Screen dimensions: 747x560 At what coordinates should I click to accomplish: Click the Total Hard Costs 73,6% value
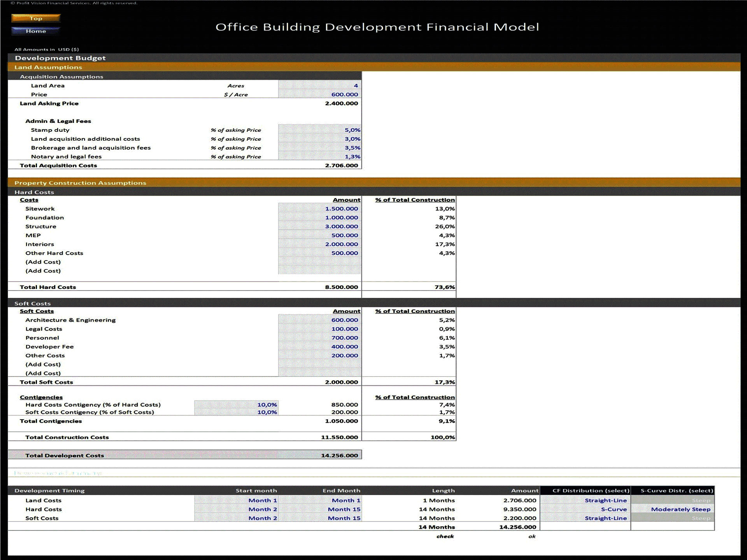[x=445, y=287]
